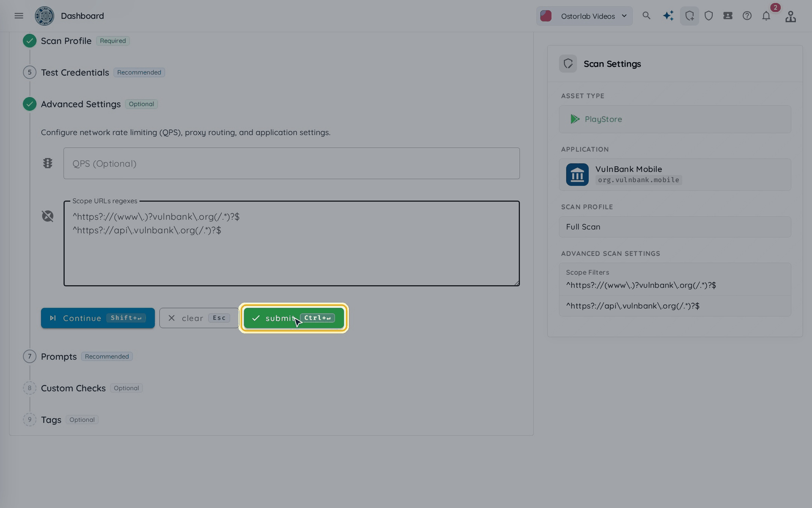The height and width of the screenshot is (508, 812).
Task: Click the PlayStore triangle icon
Action: (575, 119)
